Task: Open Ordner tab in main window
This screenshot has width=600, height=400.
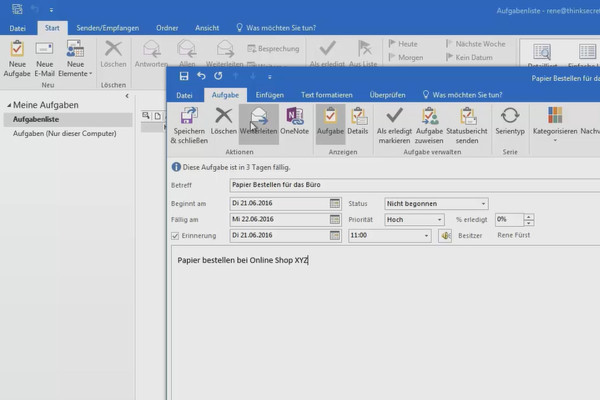Action: [167, 28]
